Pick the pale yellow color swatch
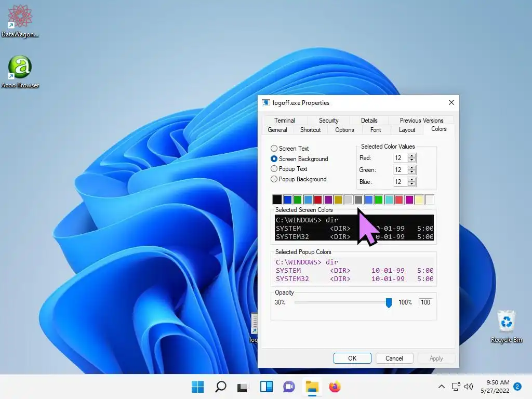The width and height of the screenshot is (532, 399). pyautogui.click(x=419, y=199)
